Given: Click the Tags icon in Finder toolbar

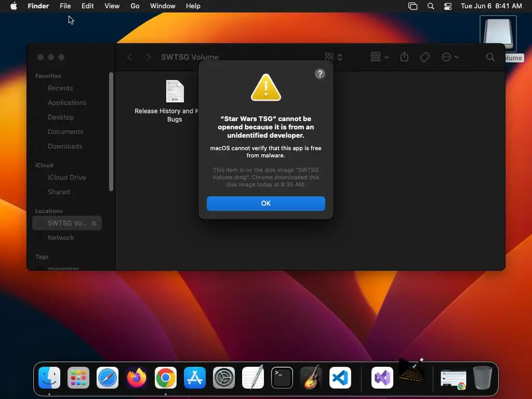Looking at the screenshot, I should 424,57.
